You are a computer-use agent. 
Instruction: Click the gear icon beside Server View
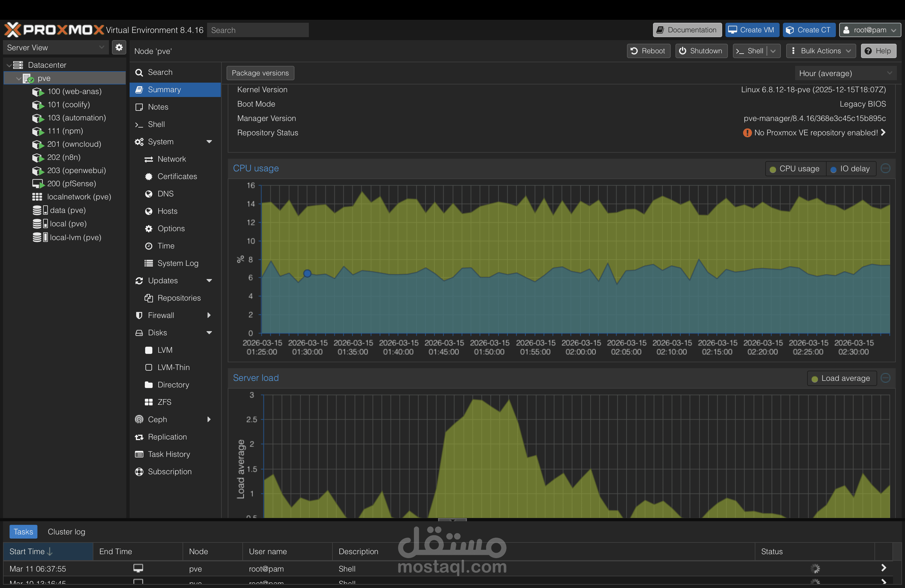[x=119, y=48]
